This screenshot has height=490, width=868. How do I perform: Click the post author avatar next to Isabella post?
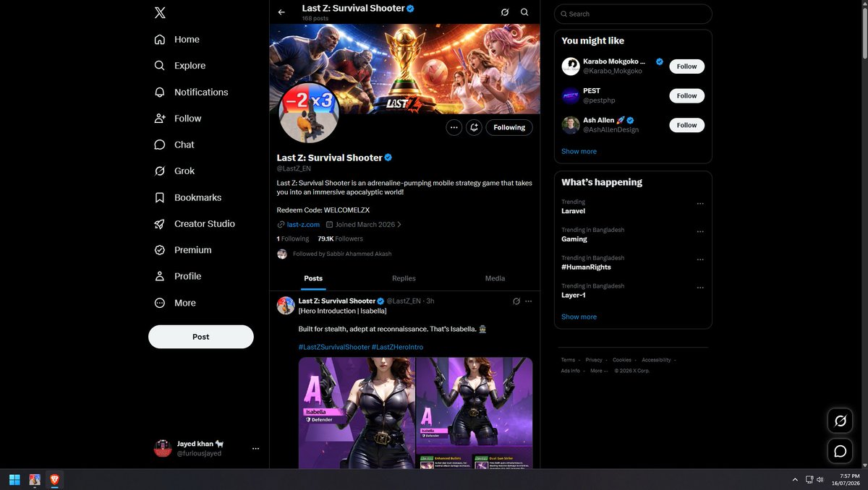coord(286,305)
